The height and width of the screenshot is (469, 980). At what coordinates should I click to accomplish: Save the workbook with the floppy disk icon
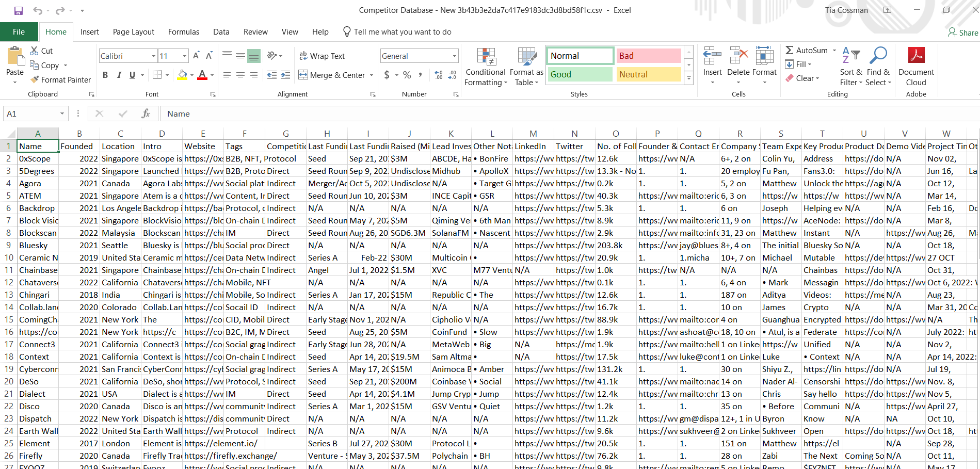click(x=19, y=10)
